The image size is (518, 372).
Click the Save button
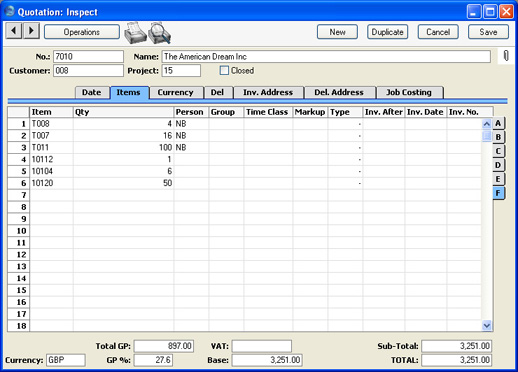tap(488, 32)
